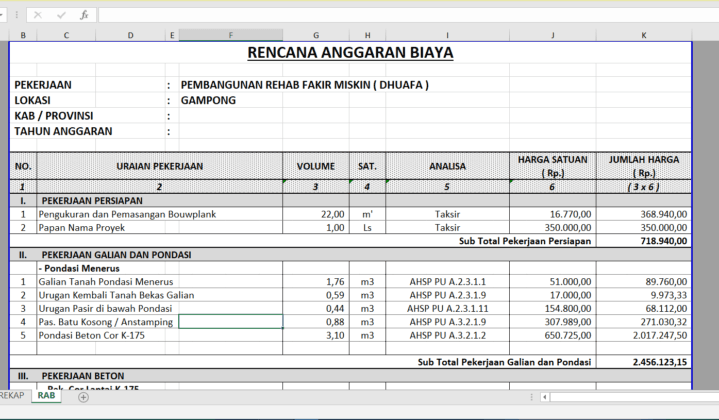Click the Enter checkmark icon in formula bar
This screenshot has width=719, height=420.
60,15
